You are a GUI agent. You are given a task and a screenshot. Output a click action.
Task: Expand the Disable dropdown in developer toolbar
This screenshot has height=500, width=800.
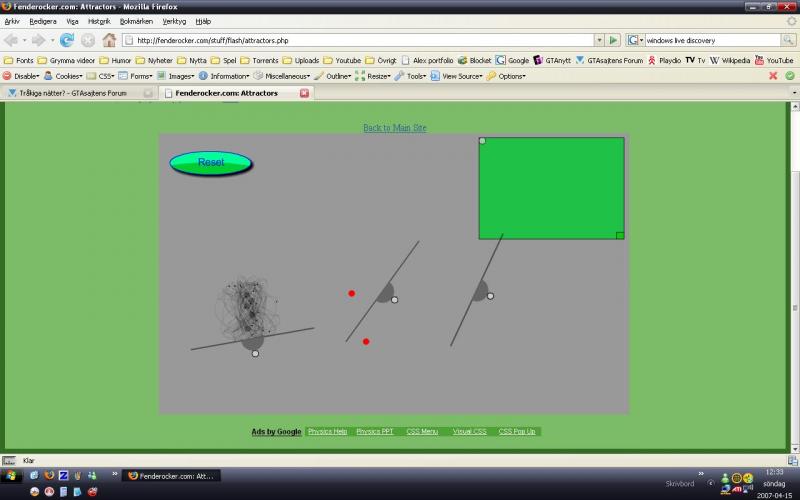coord(21,76)
